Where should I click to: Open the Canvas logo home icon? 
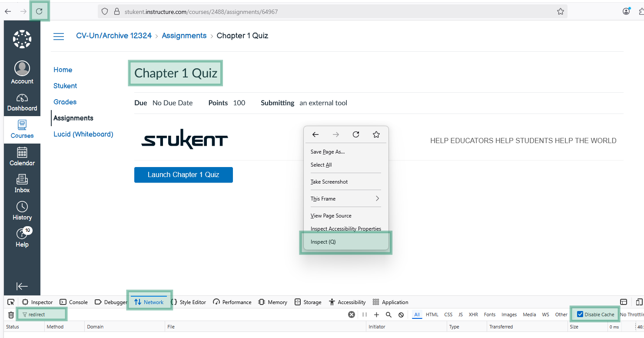(22, 39)
